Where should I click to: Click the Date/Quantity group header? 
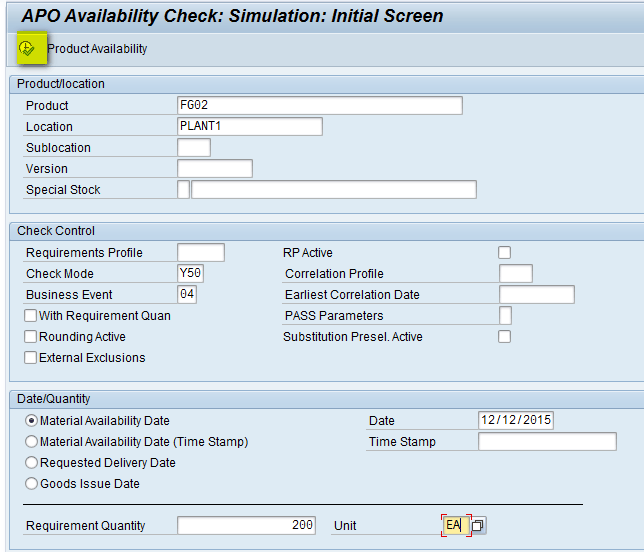click(53, 399)
